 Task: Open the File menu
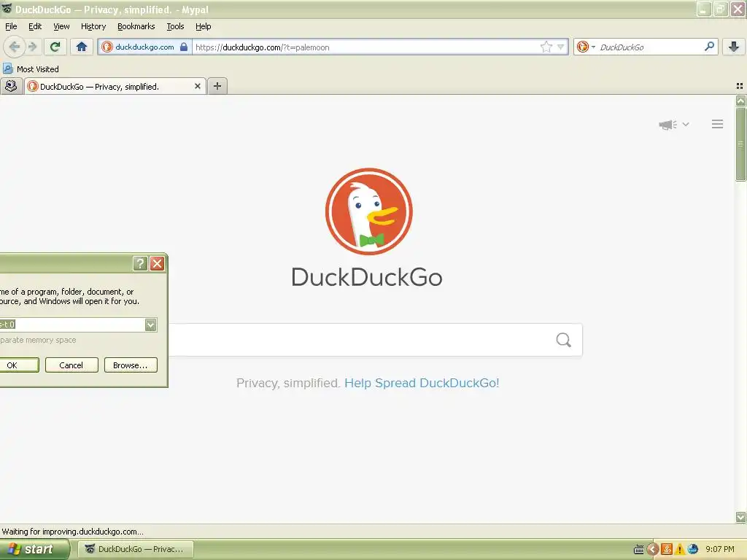tap(11, 26)
